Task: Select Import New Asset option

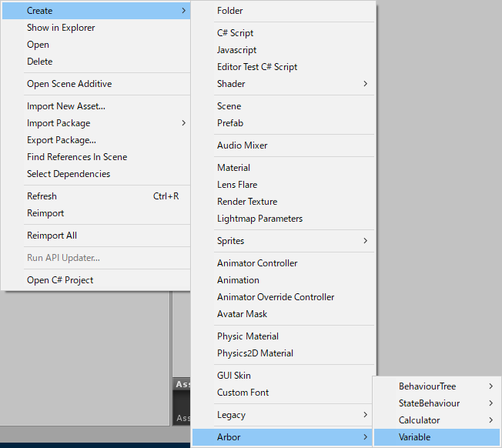Action: tap(65, 106)
